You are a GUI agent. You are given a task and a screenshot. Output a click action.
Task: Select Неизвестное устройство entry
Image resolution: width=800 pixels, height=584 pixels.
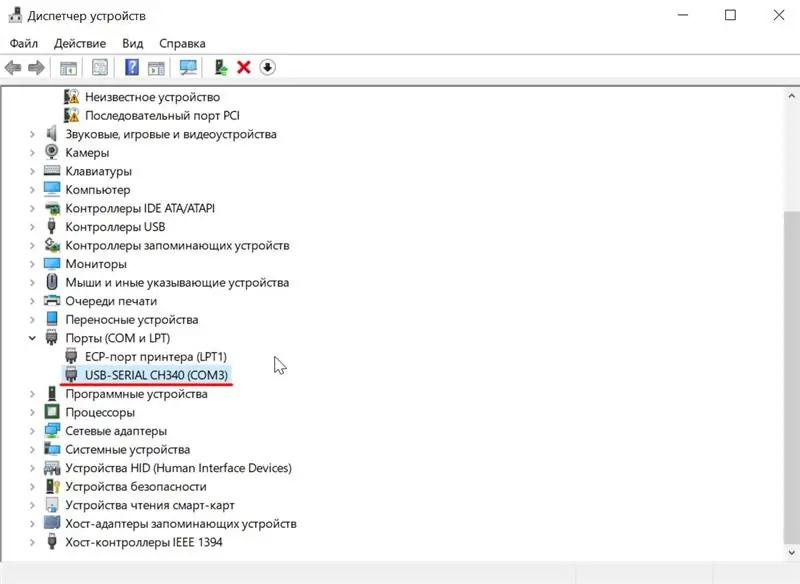[153, 97]
